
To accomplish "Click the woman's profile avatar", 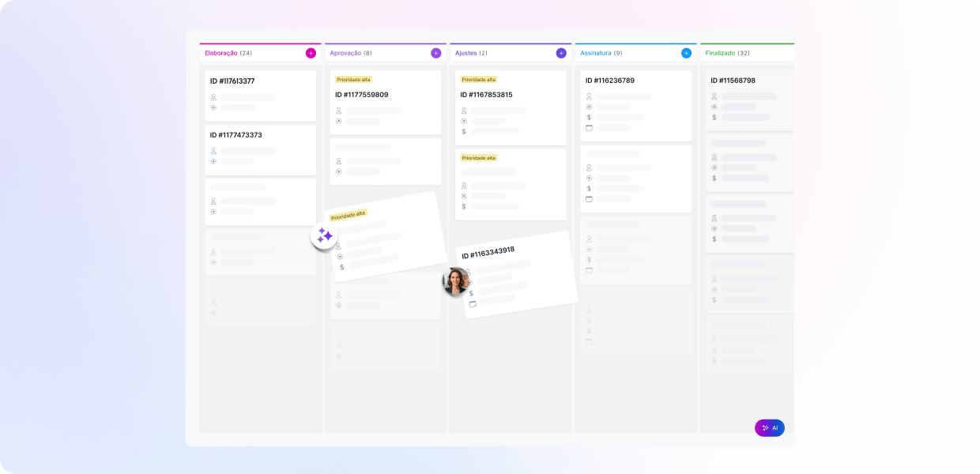I will (x=456, y=281).
